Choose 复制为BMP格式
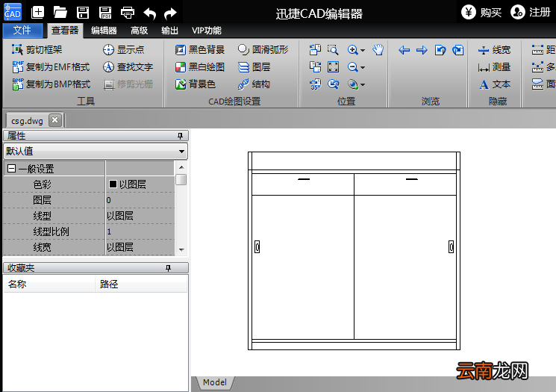The image size is (556, 392). pyautogui.click(x=51, y=84)
